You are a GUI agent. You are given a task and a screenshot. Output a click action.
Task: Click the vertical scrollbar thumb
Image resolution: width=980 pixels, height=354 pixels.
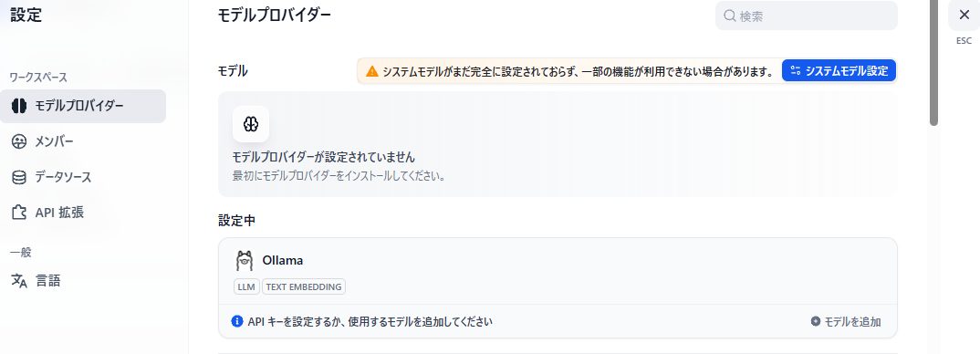pyautogui.click(x=933, y=63)
